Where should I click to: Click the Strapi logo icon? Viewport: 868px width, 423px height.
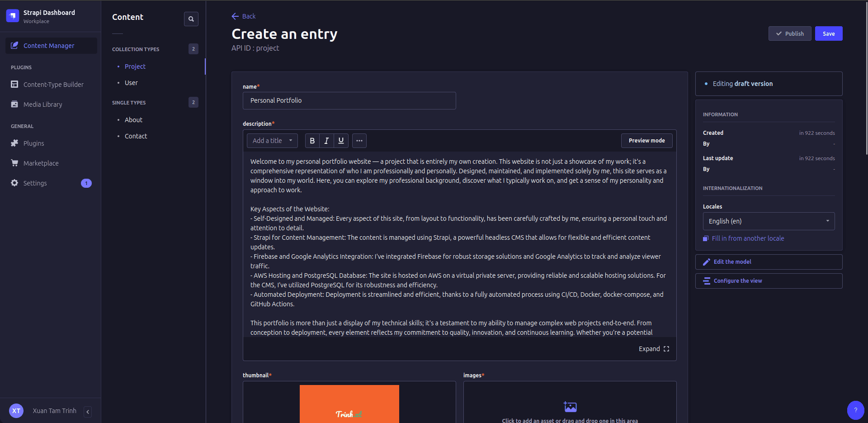[12, 16]
